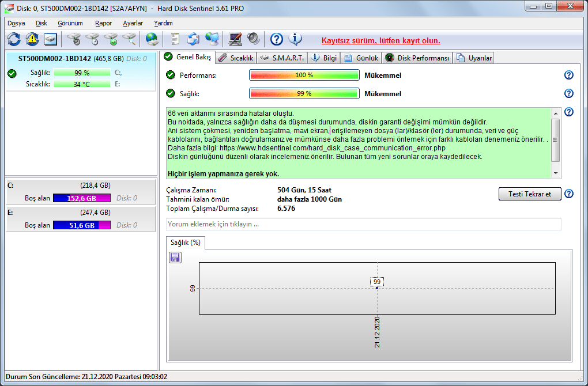Open the Ayarlar menu

[x=133, y=23]
